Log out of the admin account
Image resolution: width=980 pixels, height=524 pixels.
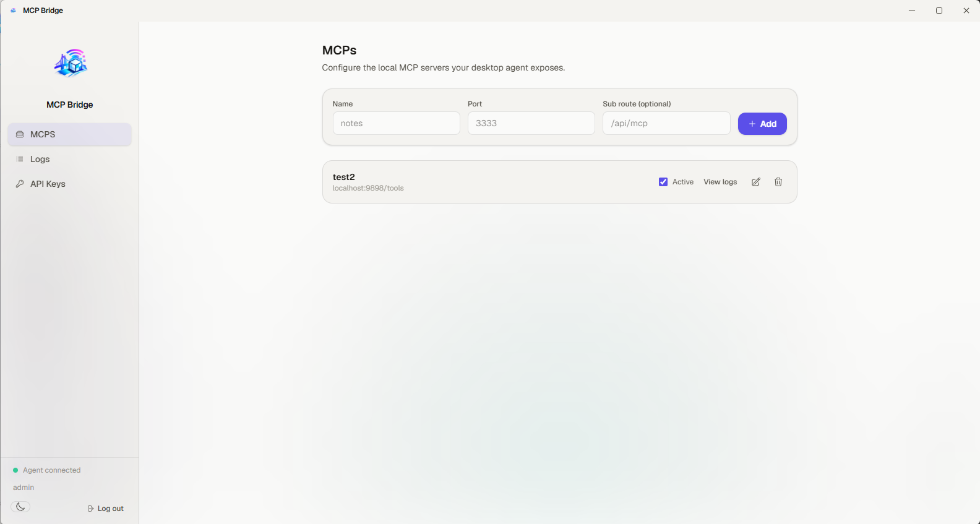[x=106, y=509]
